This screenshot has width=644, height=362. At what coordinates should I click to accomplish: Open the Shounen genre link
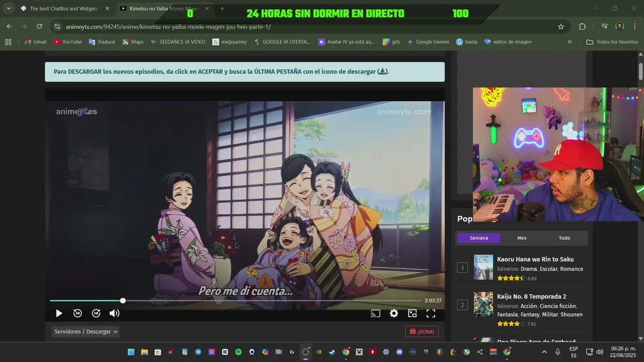[571, 315]
